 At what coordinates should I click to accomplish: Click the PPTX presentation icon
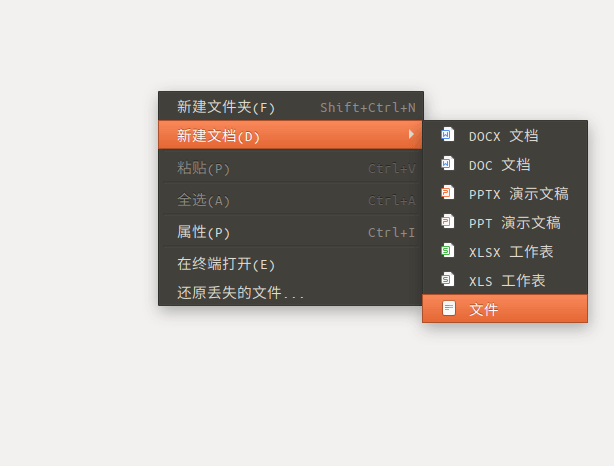pos(448,193)
